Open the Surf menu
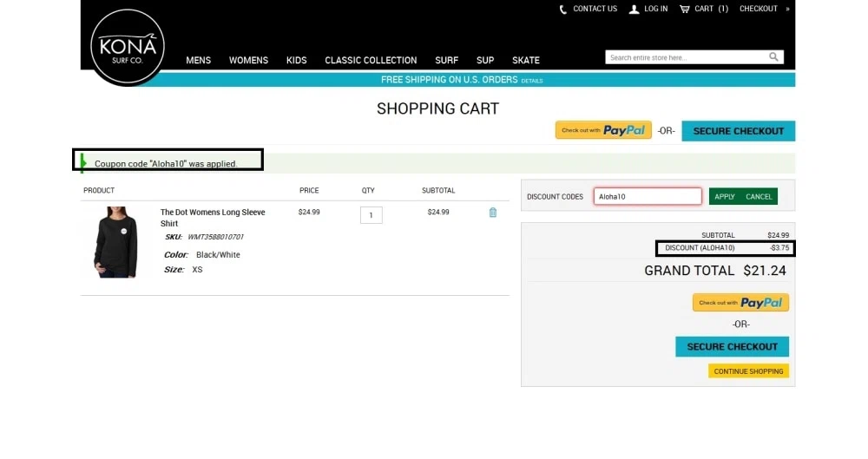The height and width of the screenshot is (459, 868). point(447,61)
